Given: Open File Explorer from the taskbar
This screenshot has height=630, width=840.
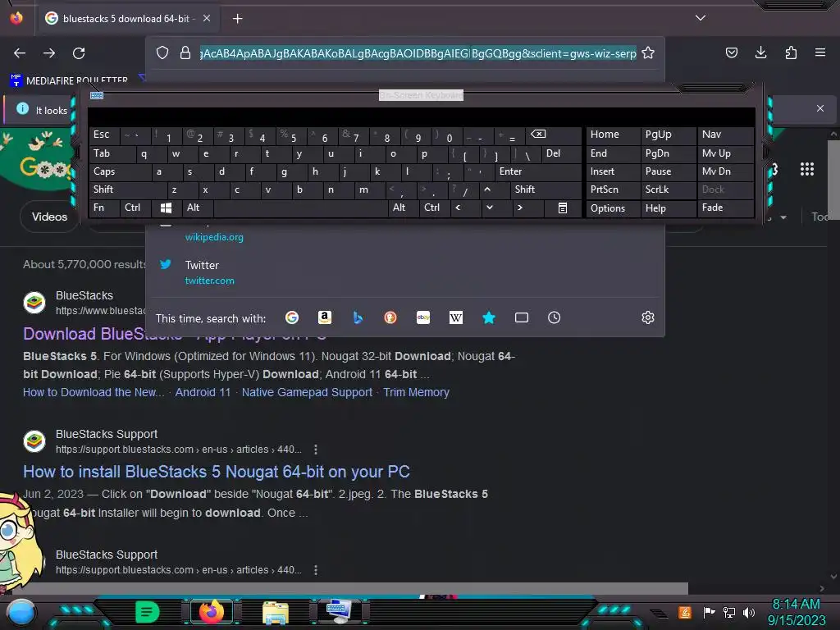Looking at the screenshot, I should pyautogui.click(x=276, y=612).
